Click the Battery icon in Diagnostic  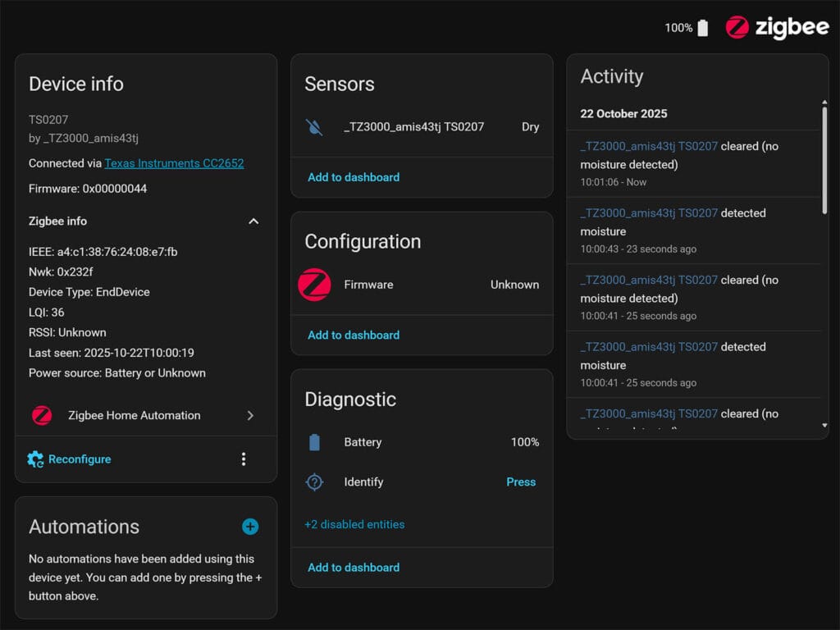pos(314,442)
